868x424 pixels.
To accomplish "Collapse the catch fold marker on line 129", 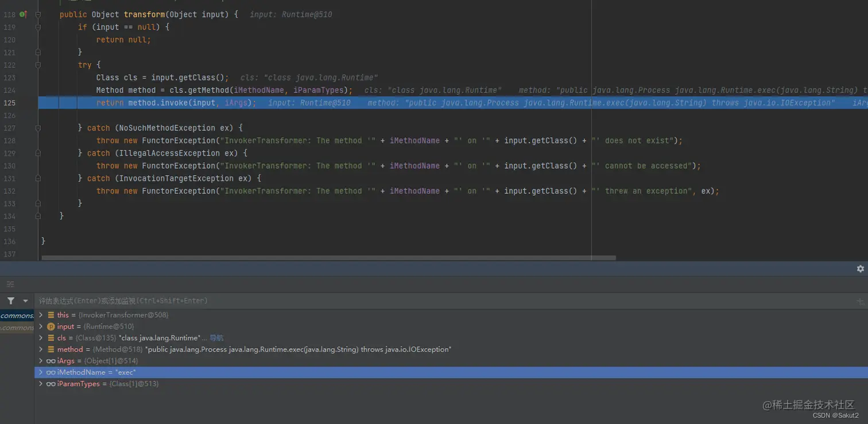I will (38, 153).
